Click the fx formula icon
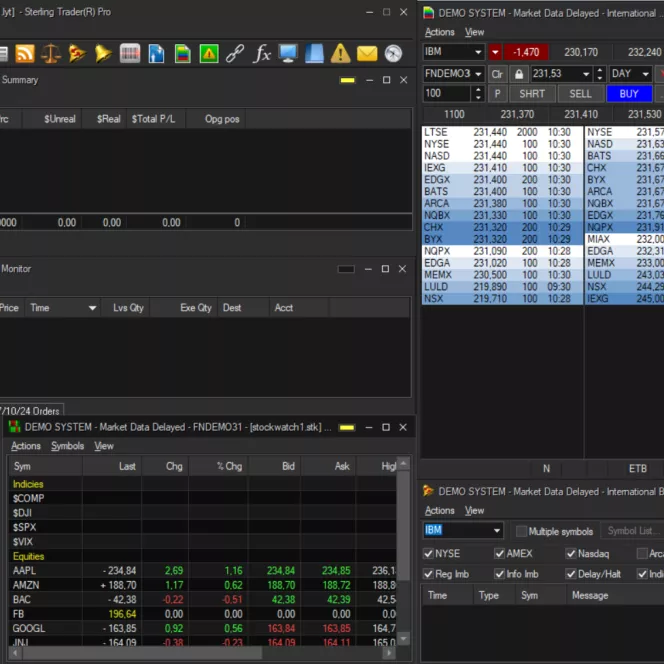Screen dimensions: 664x664 point(262,54)
